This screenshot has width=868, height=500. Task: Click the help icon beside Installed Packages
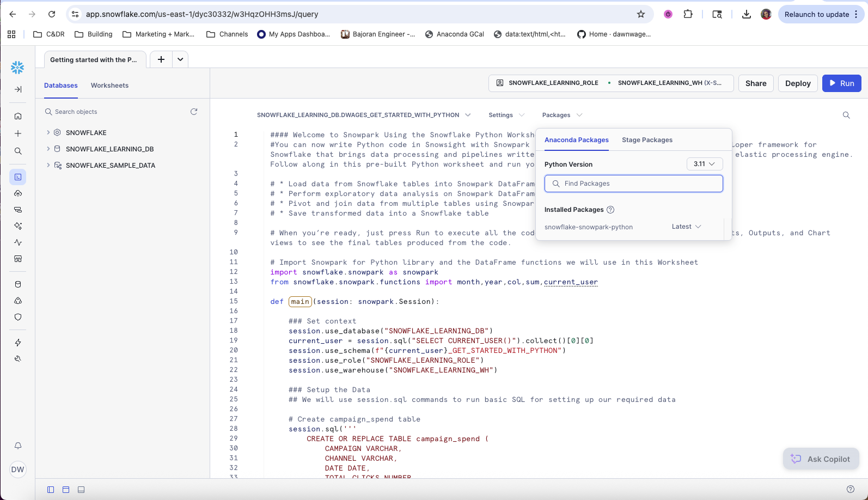610,210
